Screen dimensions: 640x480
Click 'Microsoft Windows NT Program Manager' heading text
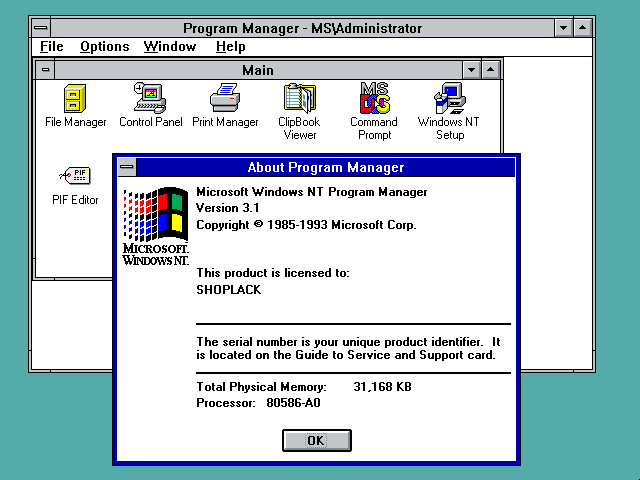click(312, 192)
